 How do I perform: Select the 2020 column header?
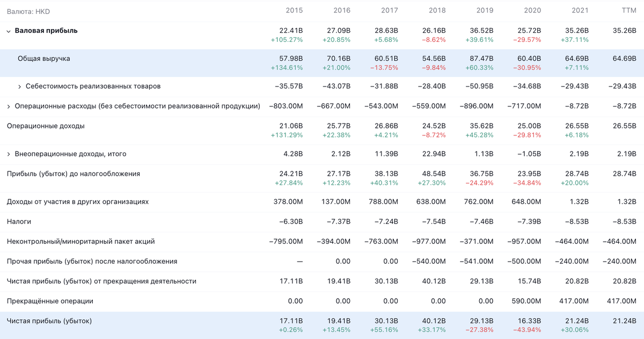pos(532,11)
